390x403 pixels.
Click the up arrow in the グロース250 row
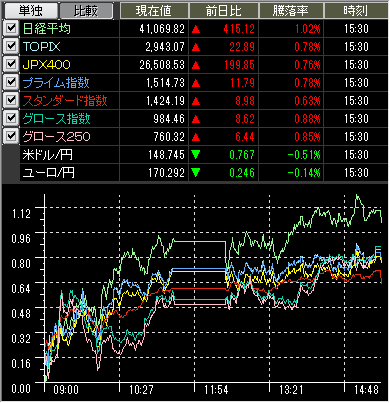196,137
